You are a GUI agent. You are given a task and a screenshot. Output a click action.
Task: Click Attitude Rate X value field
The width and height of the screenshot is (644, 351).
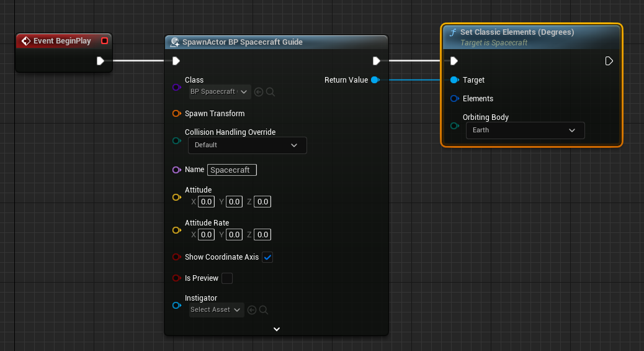click(x=206, y=235)
